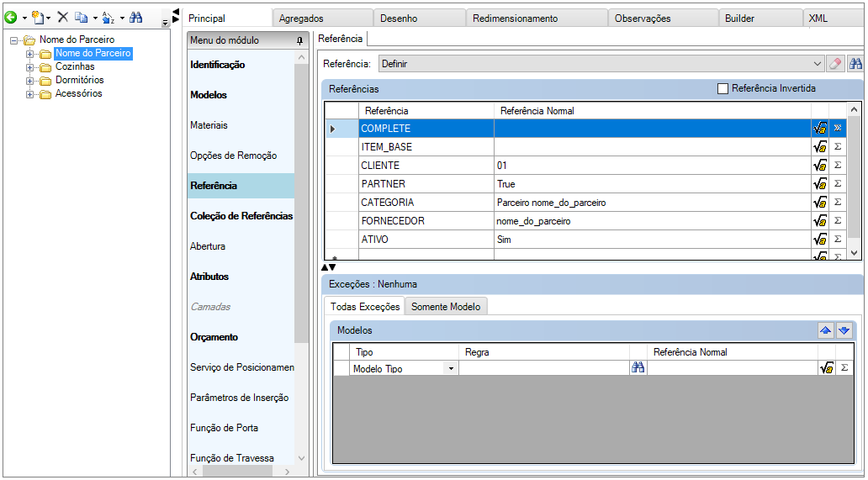Screen dimensions: 868x480
Task: Pin the Menu do módulo panel
Action: pyautogui.click(x=300, y=40)
